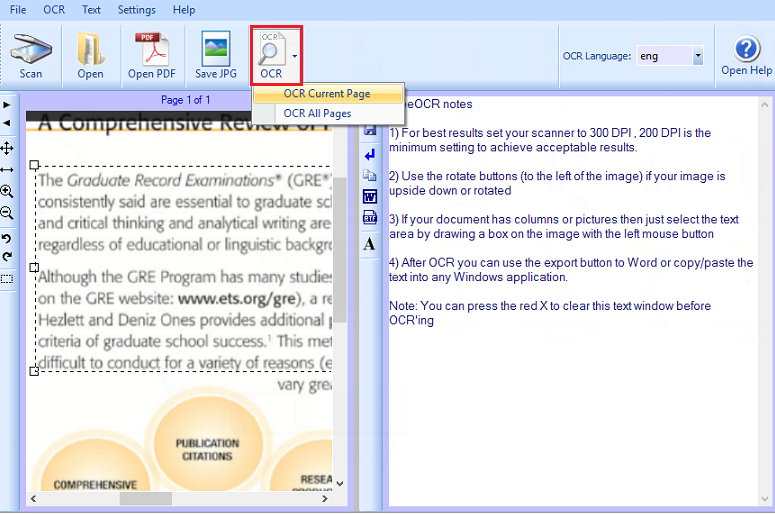Click the middle-left selection box handle

pos(34,267)
